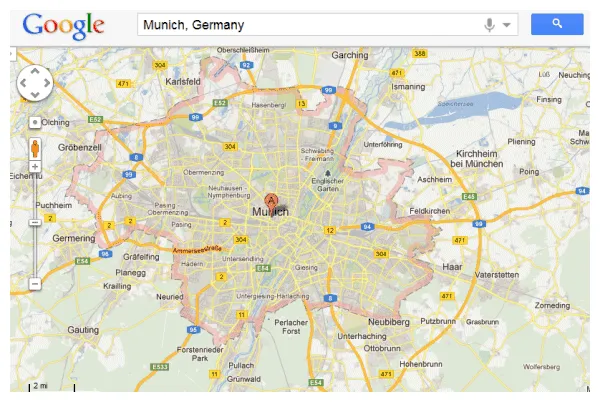Pan the map down with the bottom arrow

34,96
